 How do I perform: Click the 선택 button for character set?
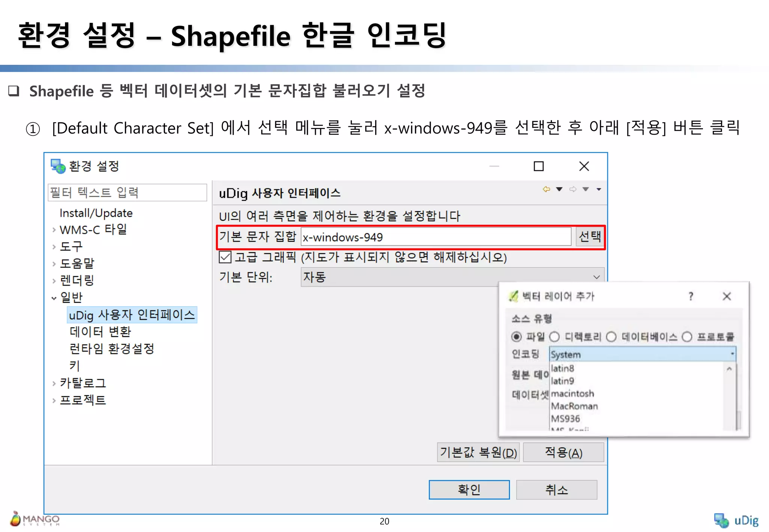click(590, 237)
